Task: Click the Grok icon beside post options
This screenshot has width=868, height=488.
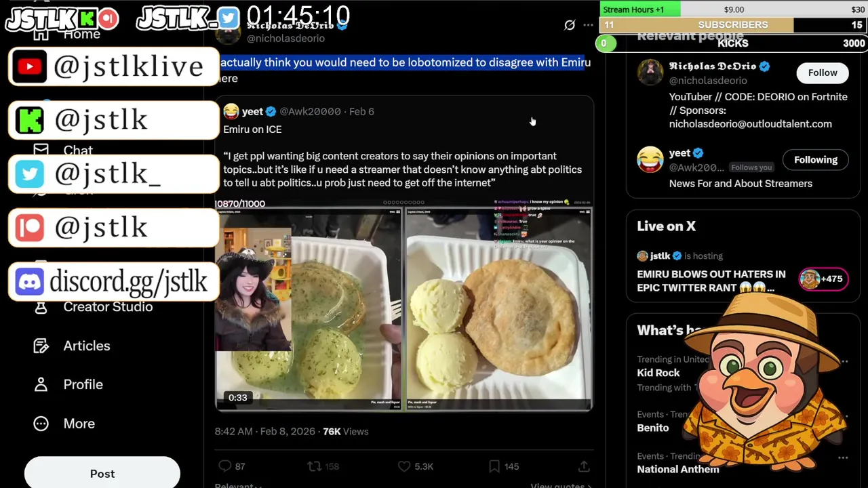Action: click(570, 25)
